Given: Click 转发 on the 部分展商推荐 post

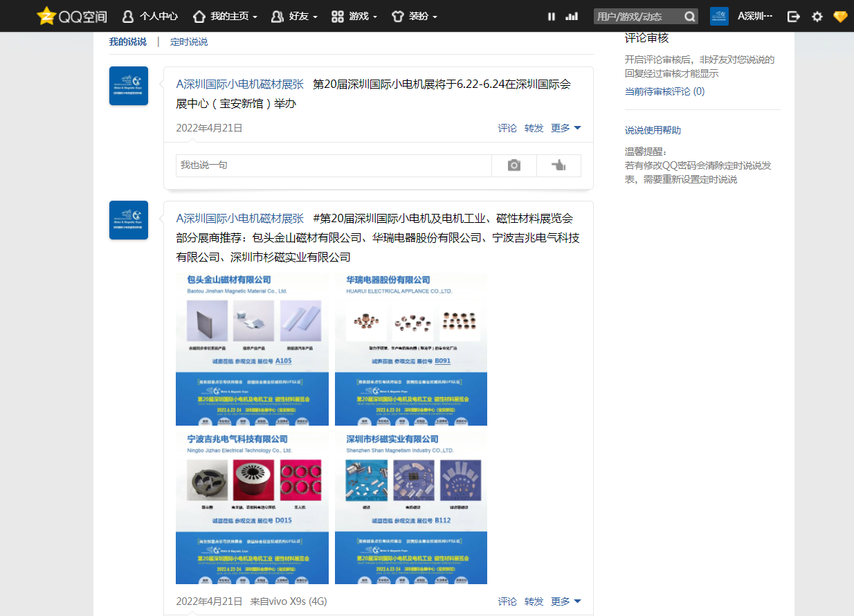Looking at the screenshot, I should coord(534,601).
